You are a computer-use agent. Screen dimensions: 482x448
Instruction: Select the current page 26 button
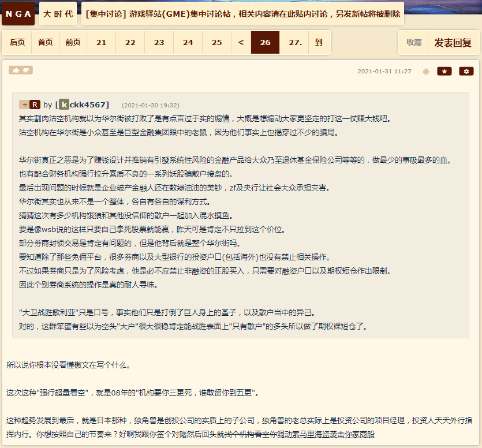266,42
